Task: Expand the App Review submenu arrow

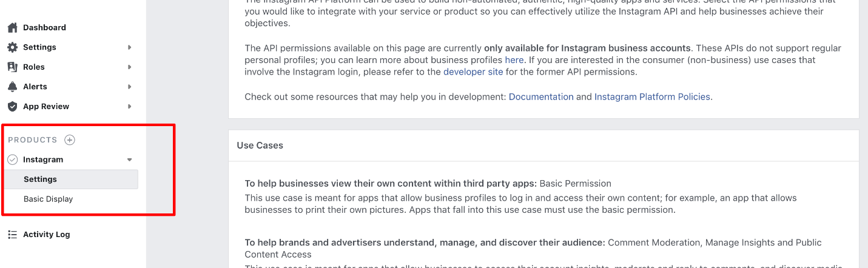Action: point(129,107)
